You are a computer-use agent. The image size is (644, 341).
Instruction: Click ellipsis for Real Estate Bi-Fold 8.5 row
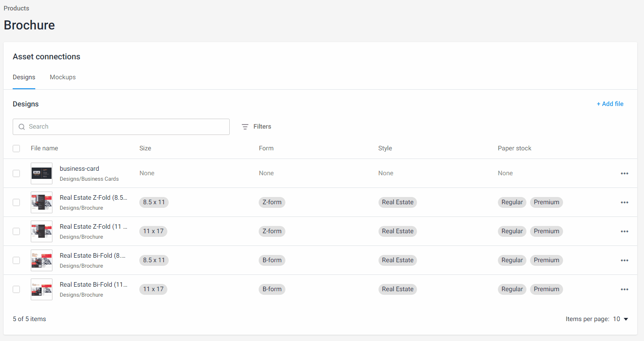pos(624,260)
